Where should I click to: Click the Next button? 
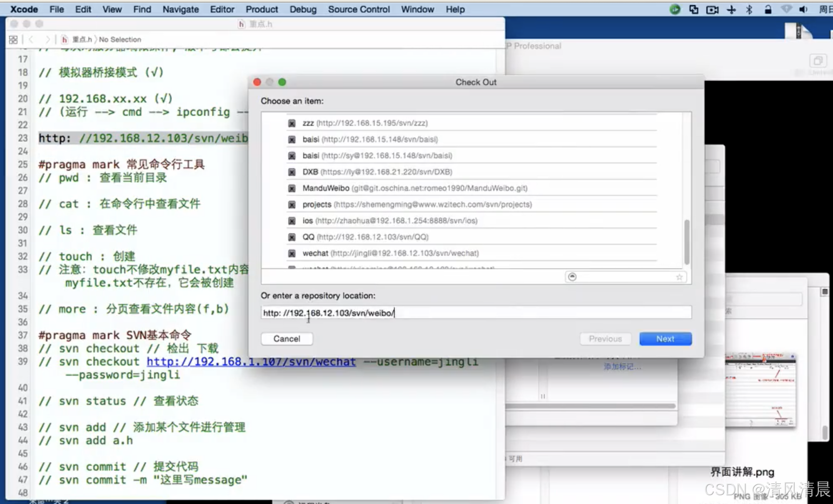[x=665, y=339]
